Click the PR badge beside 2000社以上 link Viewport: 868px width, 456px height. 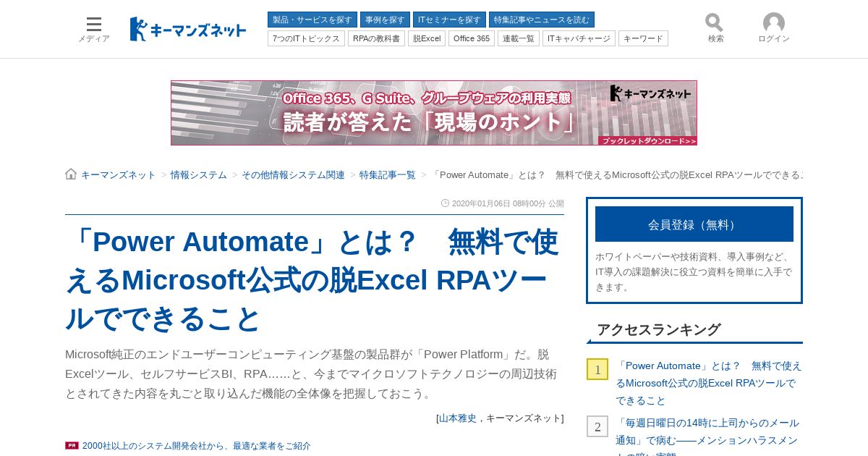click(x=72, y=446)
